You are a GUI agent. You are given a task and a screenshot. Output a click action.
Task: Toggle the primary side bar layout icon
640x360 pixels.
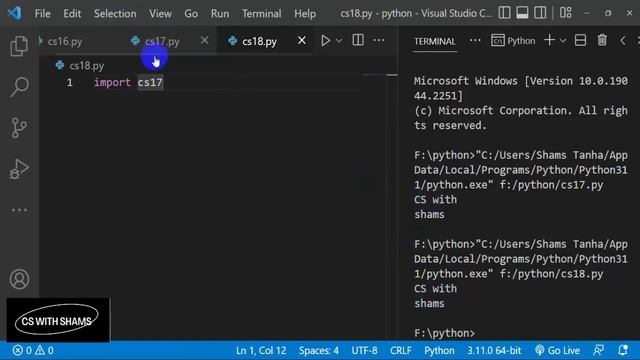tap(504, 13)
